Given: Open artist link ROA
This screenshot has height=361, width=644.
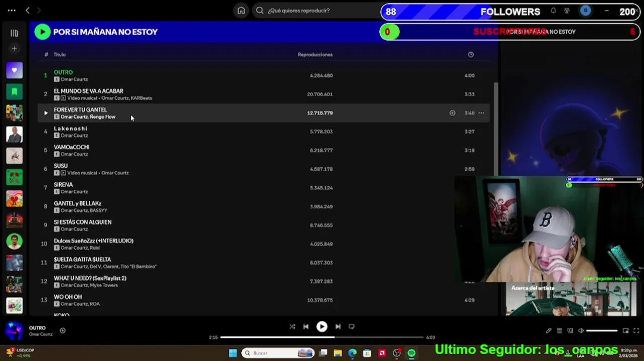Looking at the screenshot, I should coord(95,304).
